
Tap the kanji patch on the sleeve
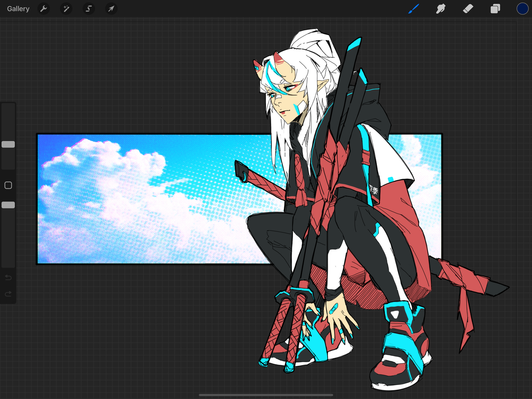click(374, 190)
